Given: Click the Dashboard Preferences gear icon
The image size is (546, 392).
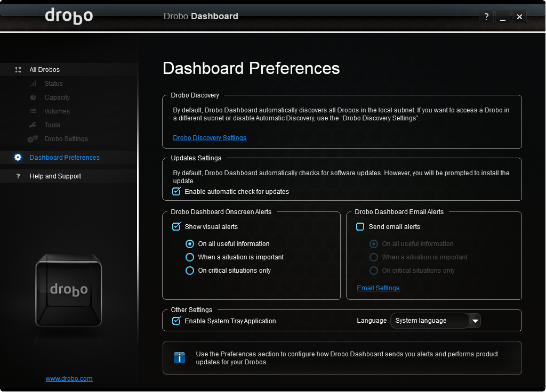Looking at the screenshot, I should point(18,158).
